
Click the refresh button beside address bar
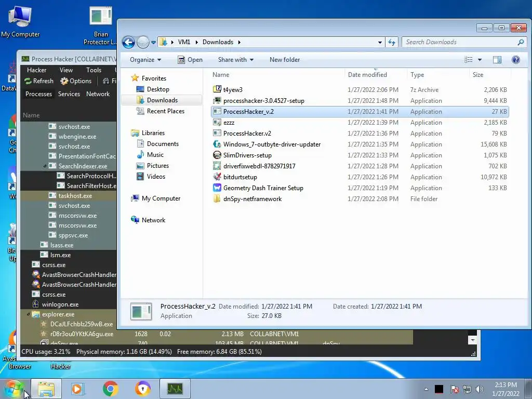(x=392, y=42)
